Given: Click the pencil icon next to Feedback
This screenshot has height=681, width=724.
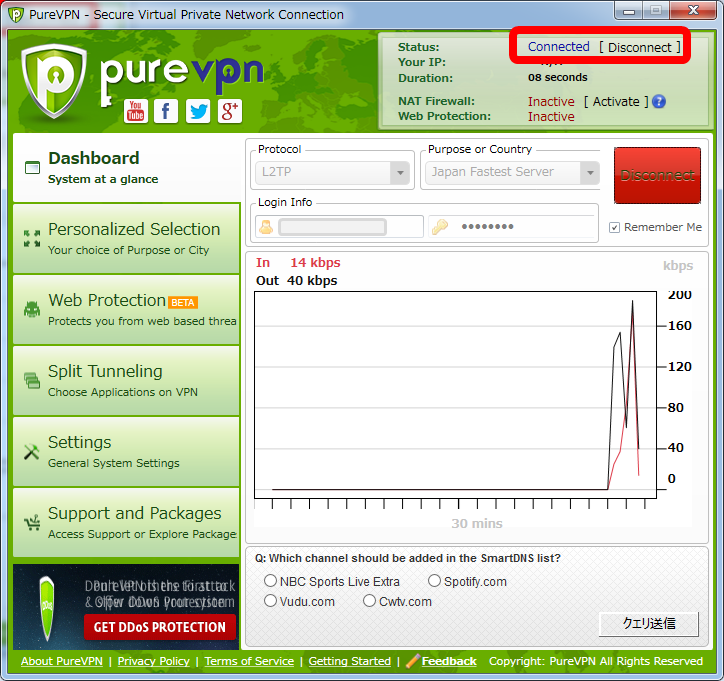Looking at the screenshot, I should pos(412,661).
